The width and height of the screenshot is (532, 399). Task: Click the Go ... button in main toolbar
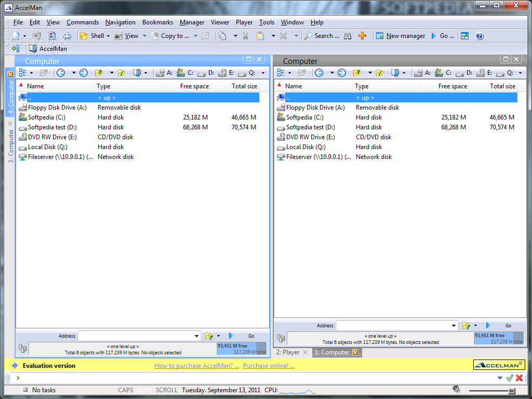443,36
